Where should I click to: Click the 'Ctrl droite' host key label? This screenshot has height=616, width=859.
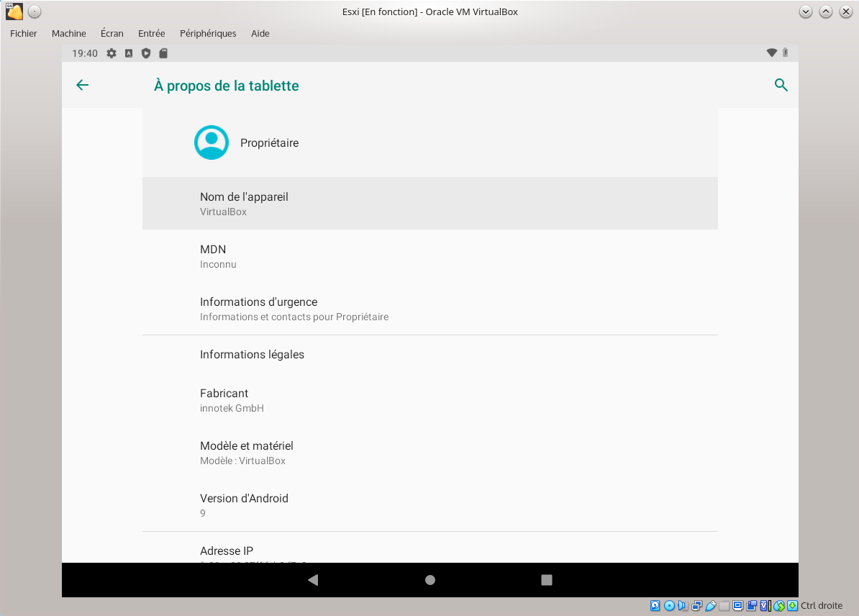821,606
